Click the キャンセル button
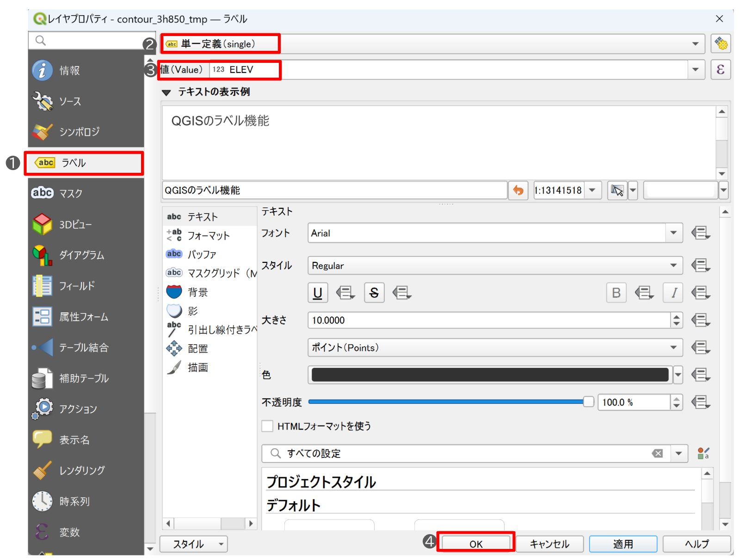 pyautogui.click(x=549, y=544)
